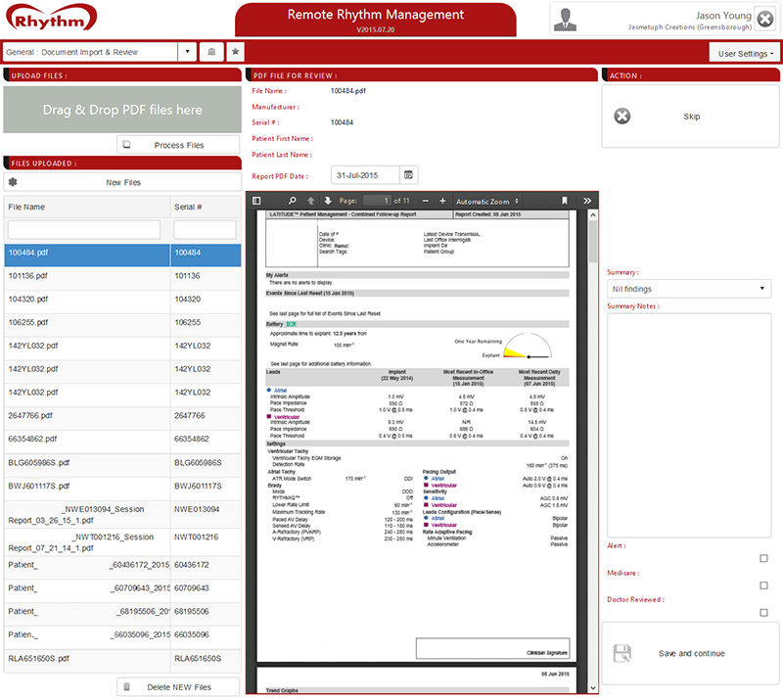This screenshot has height=700, width=783.
Task: Click the Drag & Drop PDF upload area
Action: point(122,110)
